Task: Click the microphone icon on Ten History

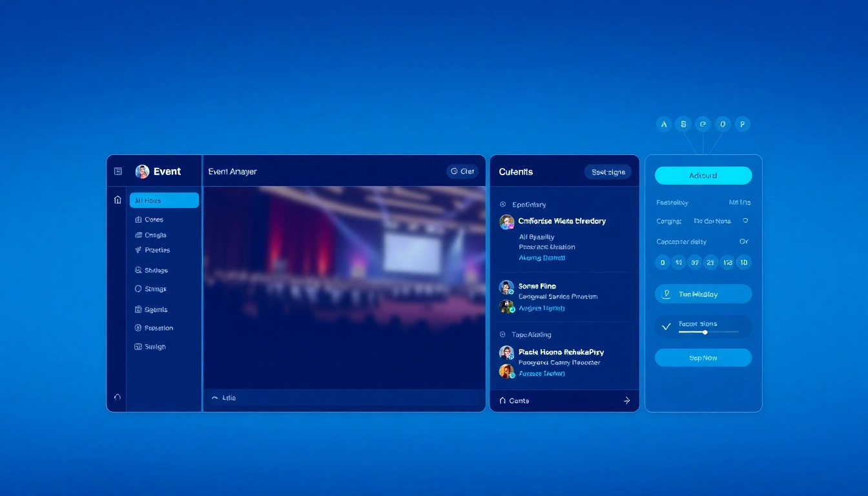Action: [x=666, y=294]
